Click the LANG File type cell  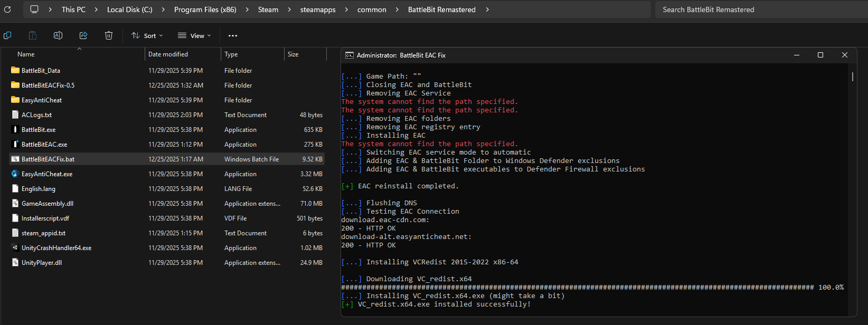(x=238, y=188)
